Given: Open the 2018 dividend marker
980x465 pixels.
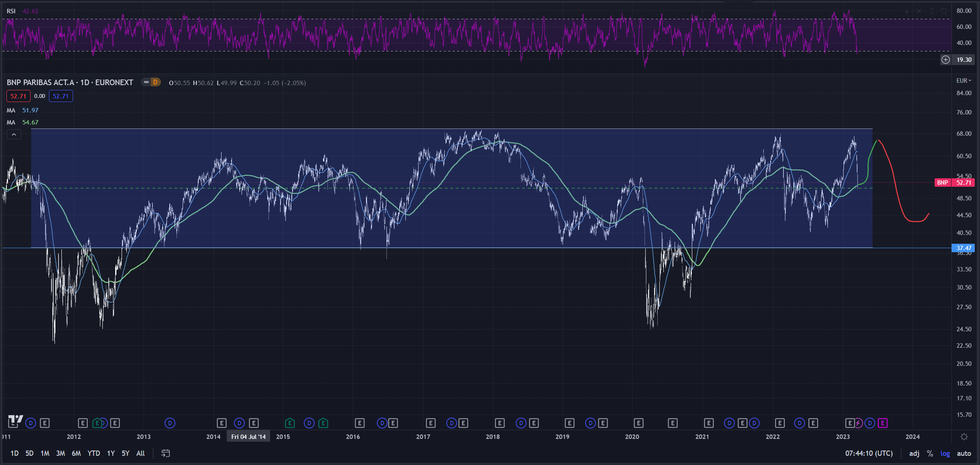Looking at the screenshot, I should point(521,423).
